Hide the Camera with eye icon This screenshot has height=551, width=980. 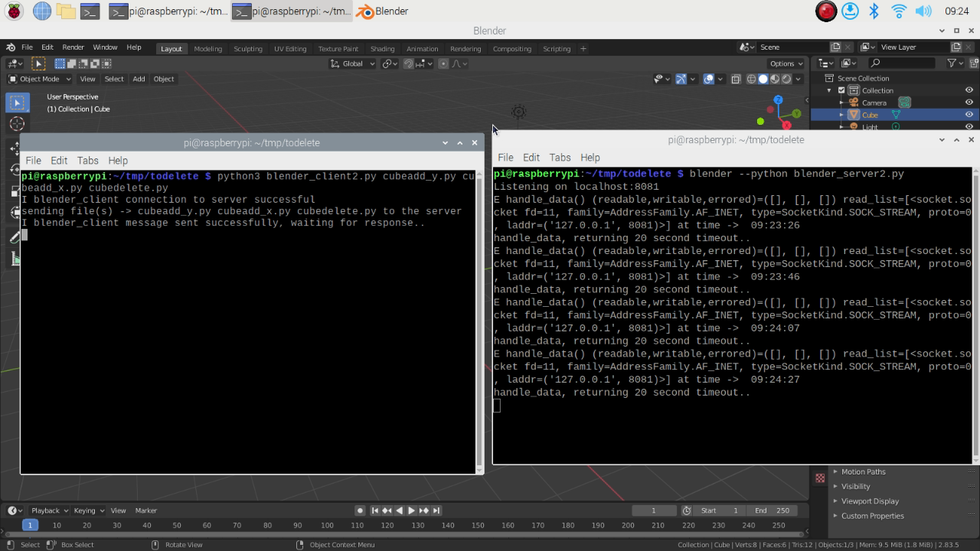[969, 103]
